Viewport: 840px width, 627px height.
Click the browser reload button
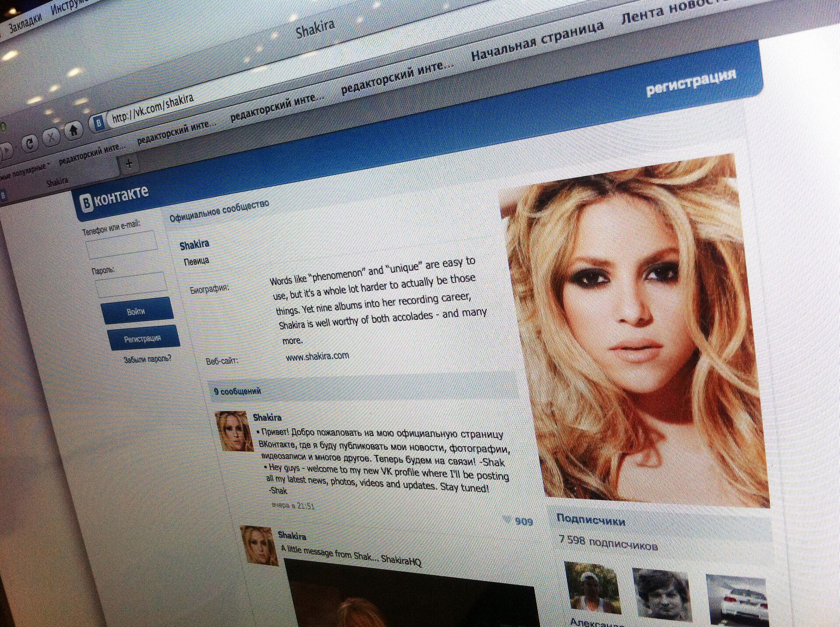coord(29,143)
